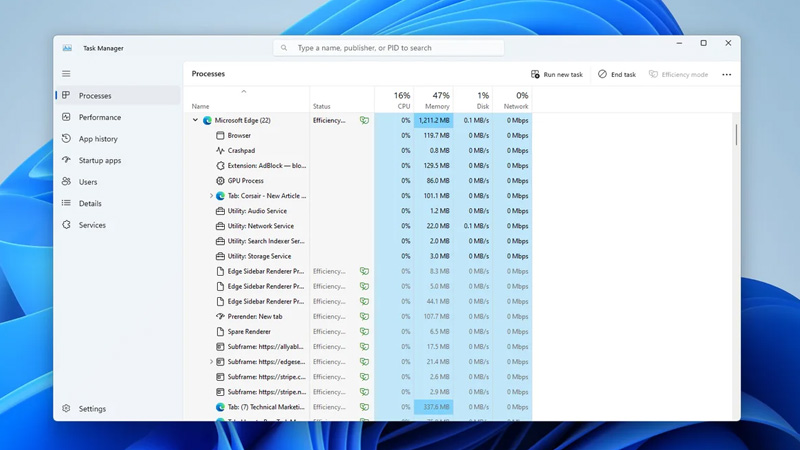Click the Performance sidebar icon

pos(66,117)
